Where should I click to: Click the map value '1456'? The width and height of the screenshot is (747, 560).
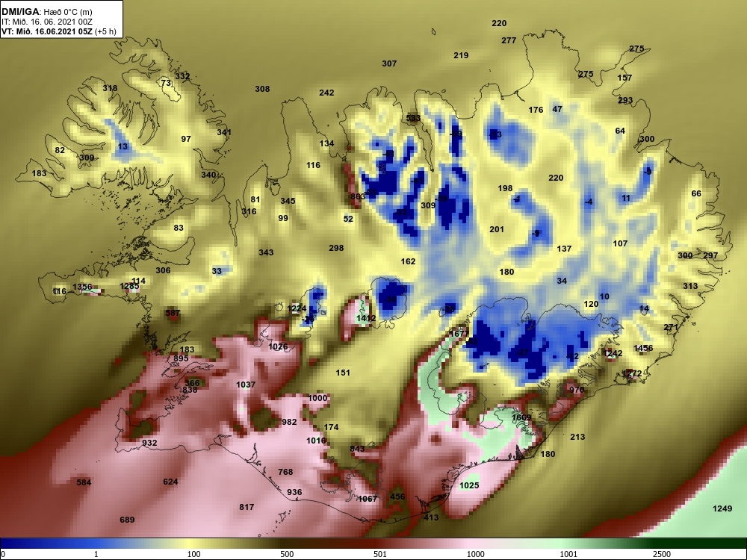coord(644,349)
